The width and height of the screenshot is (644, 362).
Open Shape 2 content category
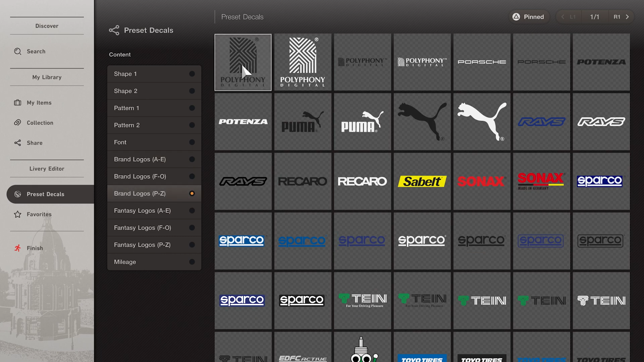tap(154, 91)
